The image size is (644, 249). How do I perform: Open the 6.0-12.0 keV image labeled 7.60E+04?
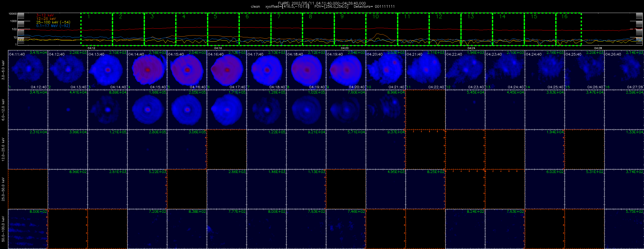(346, 110)
